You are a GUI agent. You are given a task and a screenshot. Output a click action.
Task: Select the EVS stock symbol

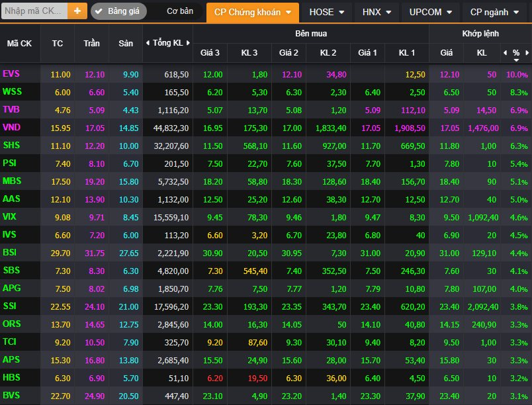coord(11,73)
